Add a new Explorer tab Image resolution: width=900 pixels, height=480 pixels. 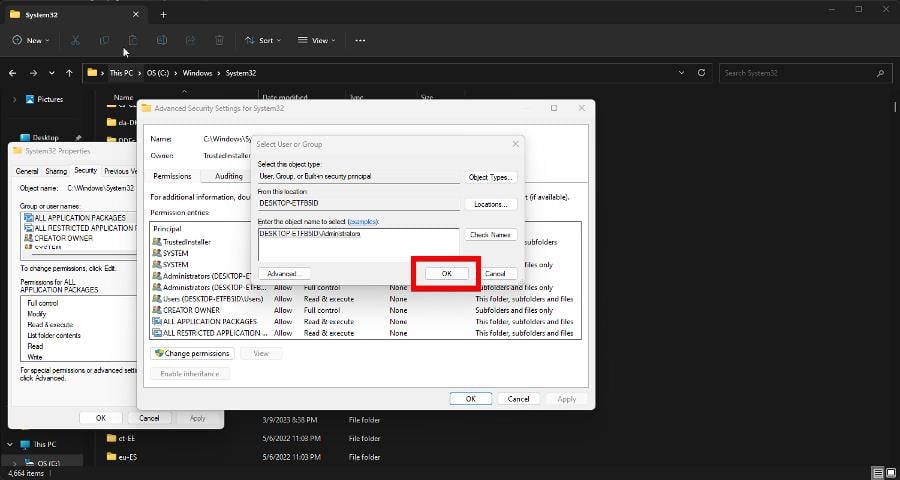[x=164, y=15]
